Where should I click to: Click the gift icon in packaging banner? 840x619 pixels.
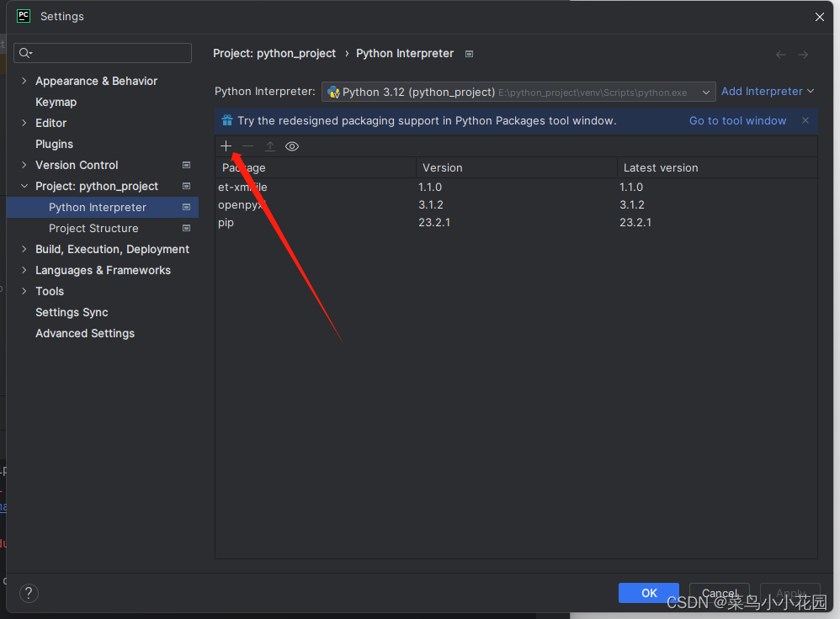coord(227,120)
